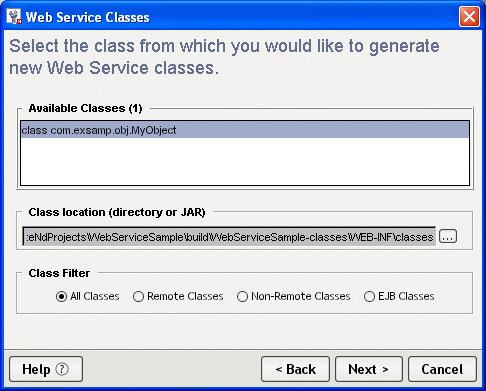
Task: Click the Web Service Classes title bar text
Action: click(x=88, y=17)
